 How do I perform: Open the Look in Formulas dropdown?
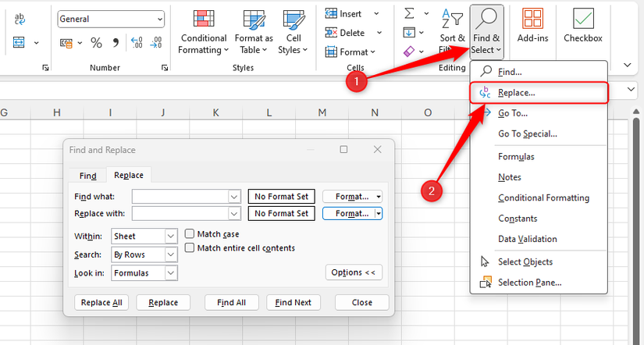[x=171, y=273]
